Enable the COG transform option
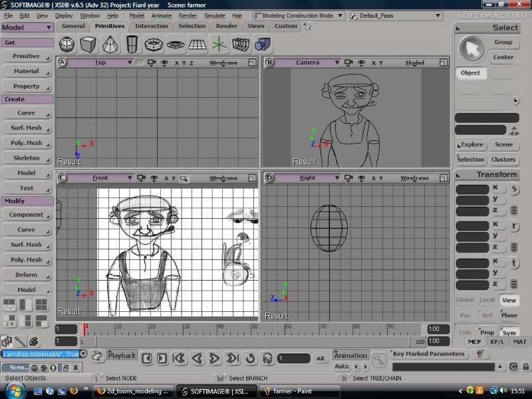Image resolution: width=532 pixels, height=399 pixels. pyautogui.click(x=465, y=332)
